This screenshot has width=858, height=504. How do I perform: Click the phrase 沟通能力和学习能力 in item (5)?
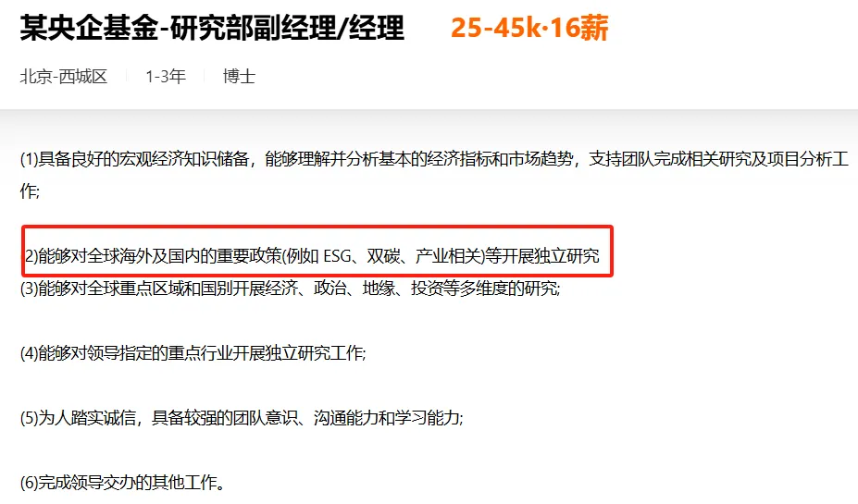pyautogui.click(x=387, y=418)
